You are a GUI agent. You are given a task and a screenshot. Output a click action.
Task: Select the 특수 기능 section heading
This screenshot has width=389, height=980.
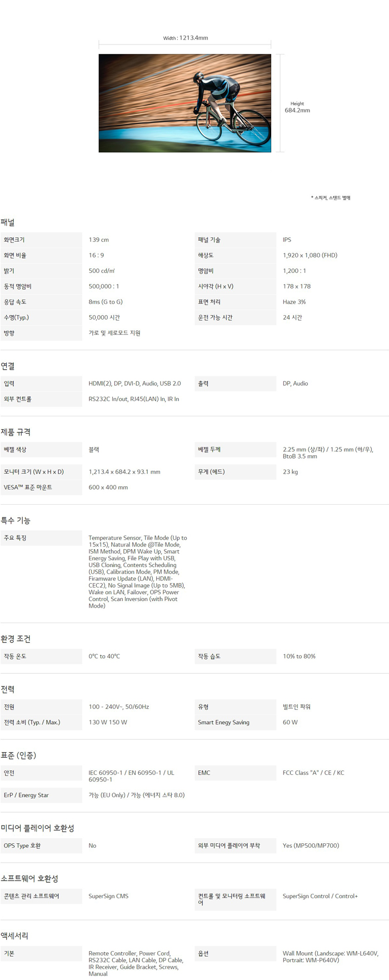[x=16, y=520]
